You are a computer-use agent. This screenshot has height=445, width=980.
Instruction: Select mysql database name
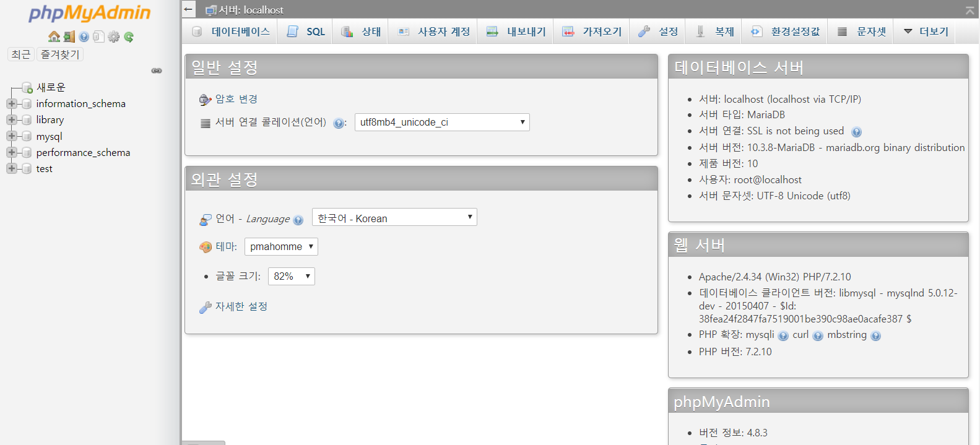click(x=49, y=136)
